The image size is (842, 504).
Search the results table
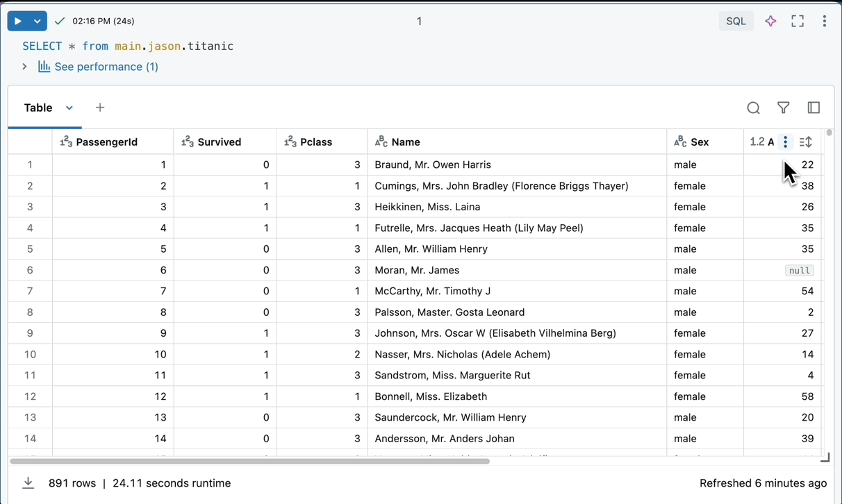point(753,108)
